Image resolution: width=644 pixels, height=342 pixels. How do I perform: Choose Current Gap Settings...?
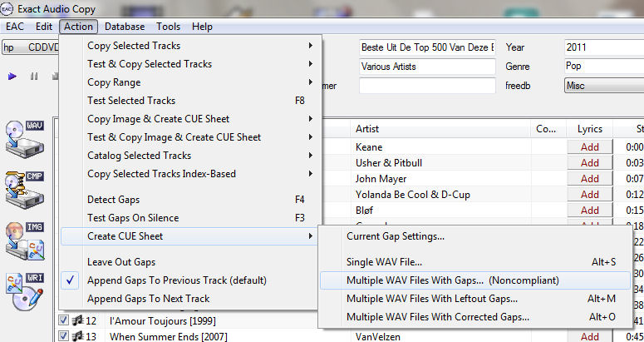pos(475,236)
